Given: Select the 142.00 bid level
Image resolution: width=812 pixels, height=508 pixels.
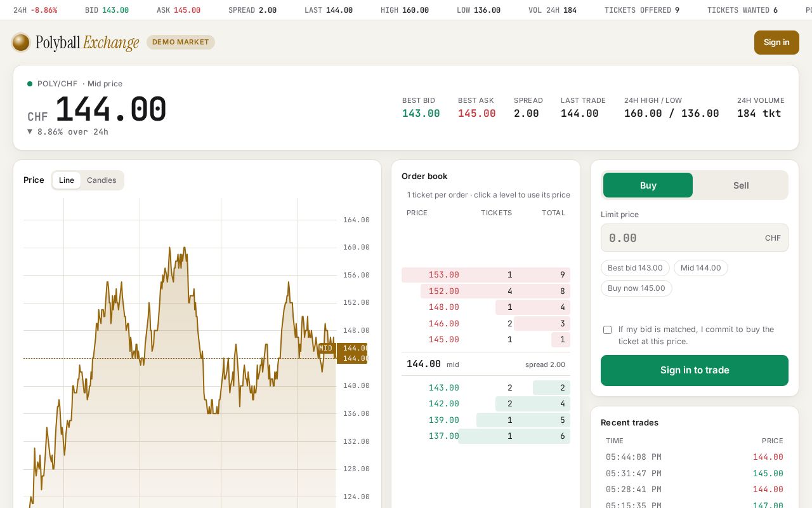Looking at the screenshot, I should pos(486,404).
